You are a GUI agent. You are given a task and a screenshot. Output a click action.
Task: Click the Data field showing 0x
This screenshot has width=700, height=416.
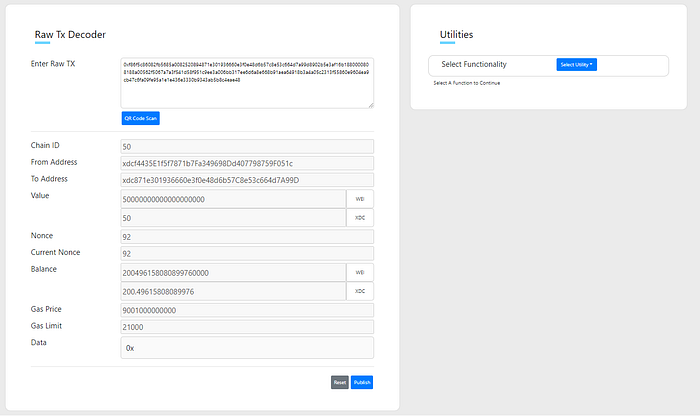pyautogui.click(x=247, y=348)
